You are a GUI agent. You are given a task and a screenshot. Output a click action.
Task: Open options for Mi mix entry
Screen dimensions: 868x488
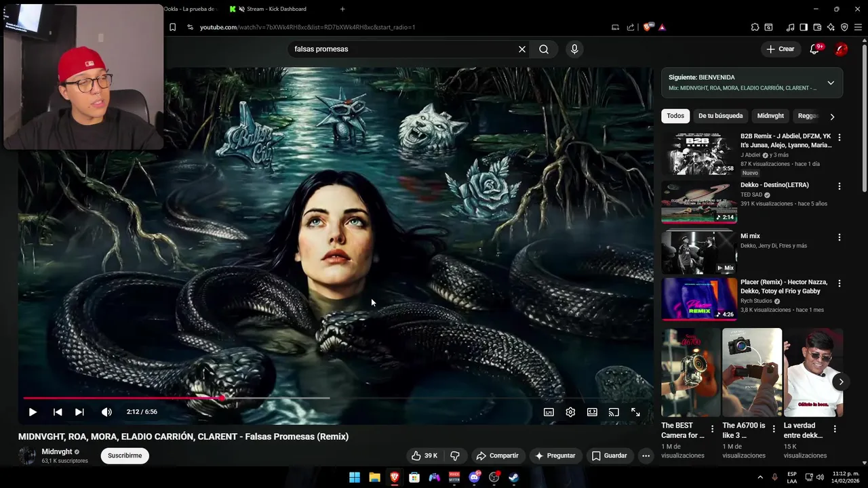coord(840,237)
